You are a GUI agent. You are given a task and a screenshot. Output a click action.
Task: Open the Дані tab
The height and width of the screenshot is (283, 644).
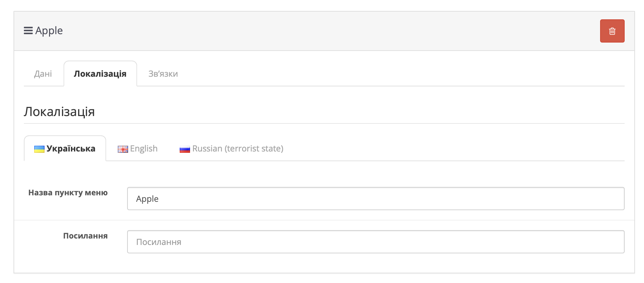pyautogui.click(x=43, y=74)
